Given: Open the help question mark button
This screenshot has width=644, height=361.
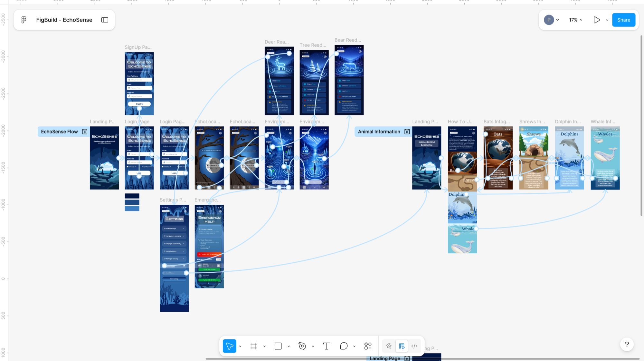Looking at the screenshot, I should (x=627, y=344).
